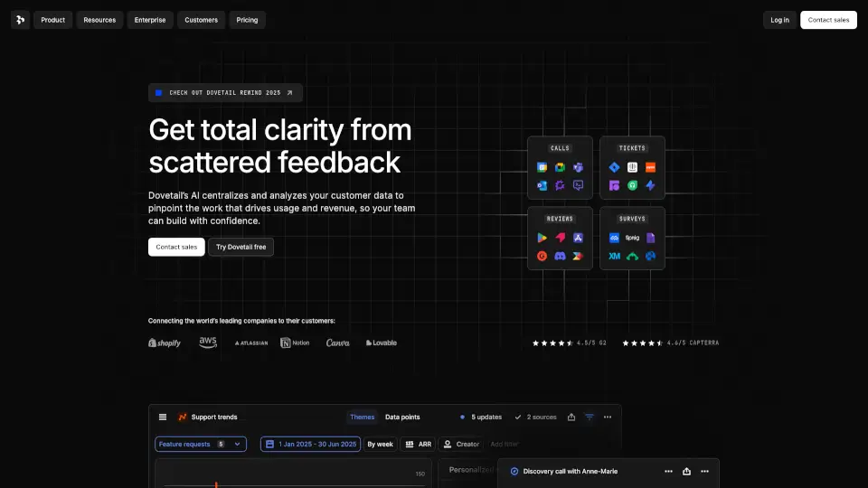Open the date range picker 1 Jan 2025
The image size is (868, 488).
coord(310,445)
